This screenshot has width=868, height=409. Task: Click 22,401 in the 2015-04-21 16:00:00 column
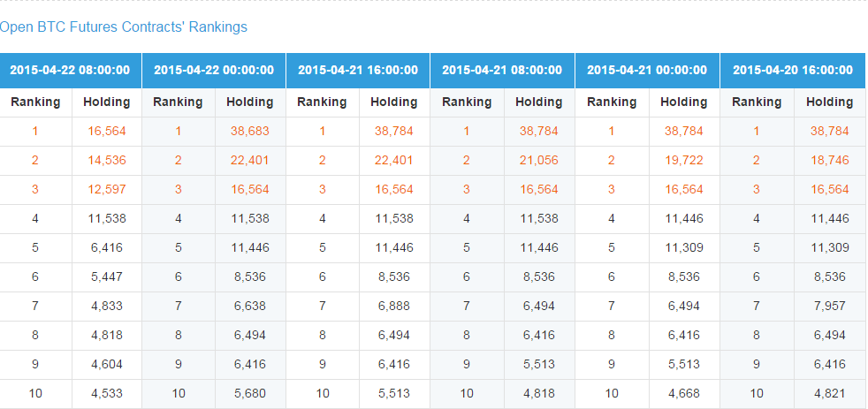coord(394,161)
